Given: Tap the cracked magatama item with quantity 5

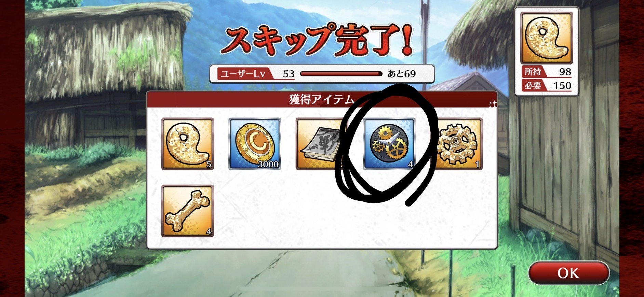Looking at the screenshot, I should (x=187, y=144).
